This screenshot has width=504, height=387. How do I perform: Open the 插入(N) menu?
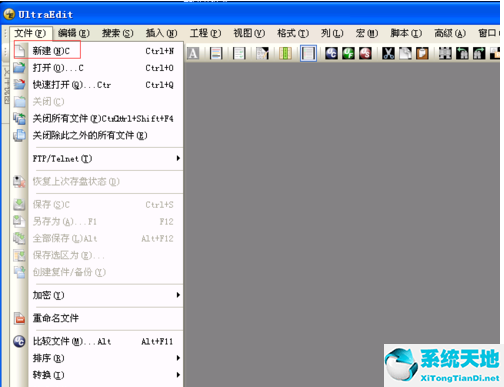point(161,33)
